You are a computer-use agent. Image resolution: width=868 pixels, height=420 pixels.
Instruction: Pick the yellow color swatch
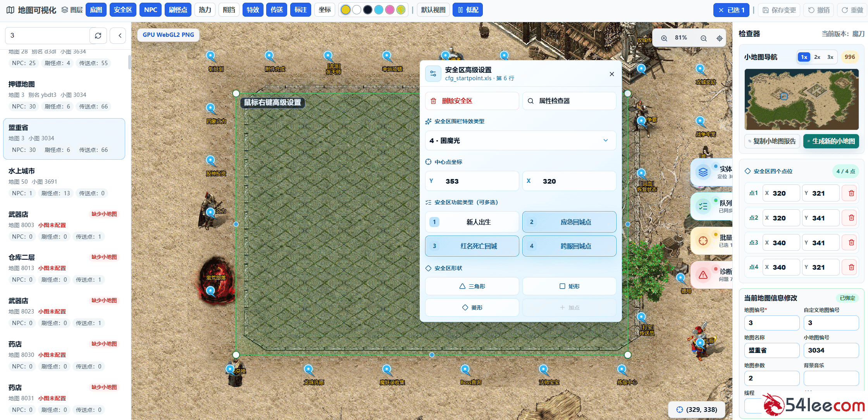[345, 10]
